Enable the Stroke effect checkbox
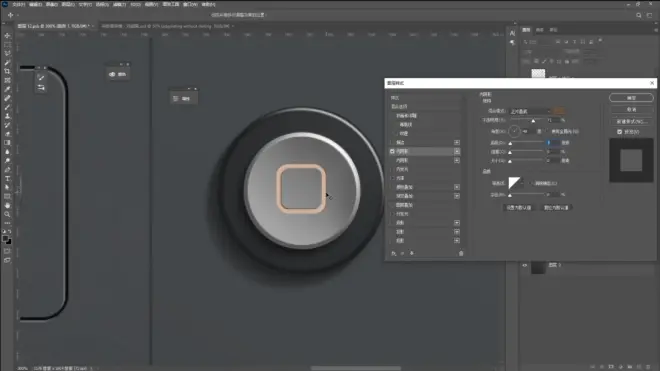This screenshot has width=660, height=371. tap(392, 142)
